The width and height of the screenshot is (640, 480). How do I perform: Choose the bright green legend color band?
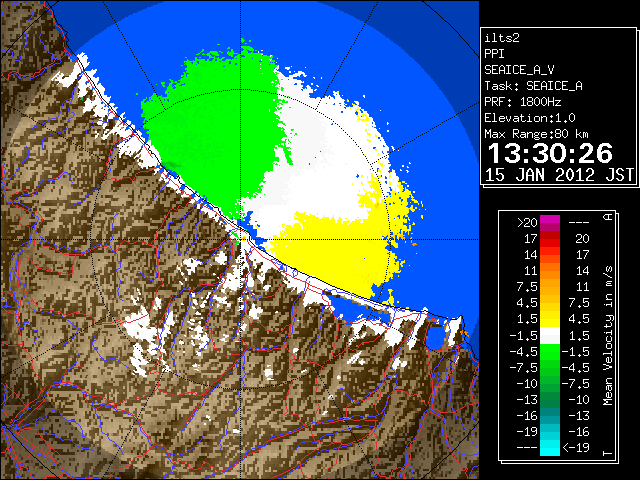(550, 352)
